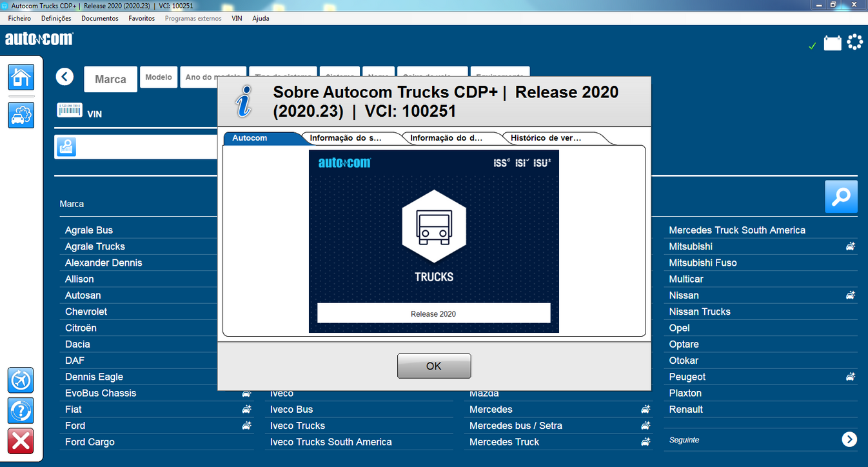
Task: Click the battery status icon top right
Action: pyautogui.click(x=833, y=42)
